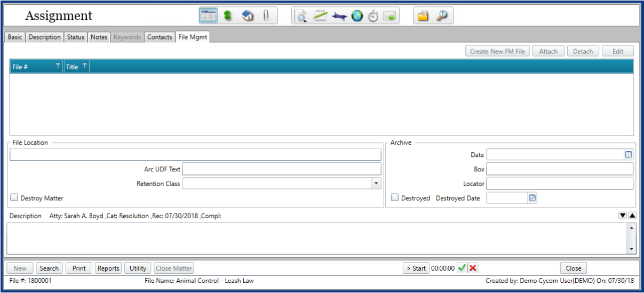Click the magnifying glass search icon
Image resolution: width=644 pixels, height=293 pixels.
pyautogui.click(x=442, y=17)
